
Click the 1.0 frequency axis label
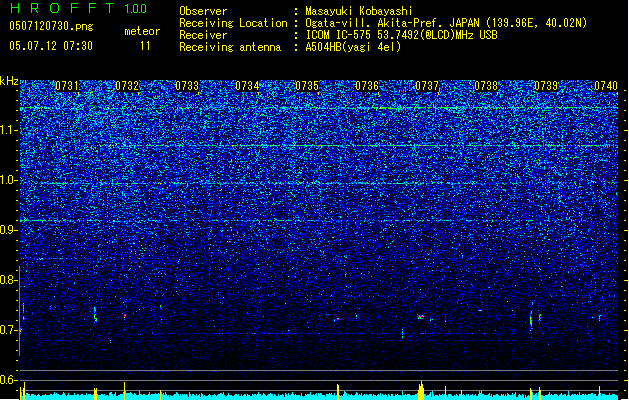coord(8,180)
